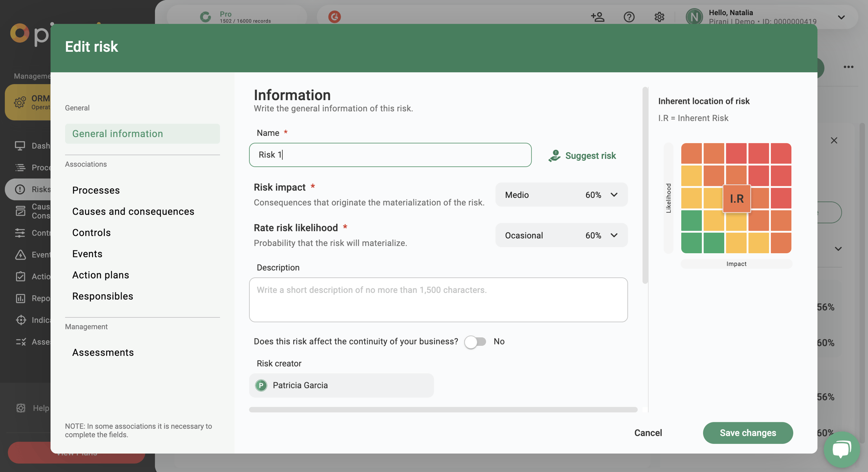Open the Assessments section under Management
The image size is (868, 472).
tap(103, 353)
